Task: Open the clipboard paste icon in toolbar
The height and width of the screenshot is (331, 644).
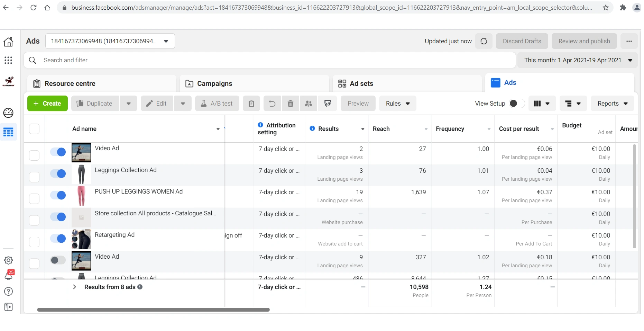Action: point(251,104)
